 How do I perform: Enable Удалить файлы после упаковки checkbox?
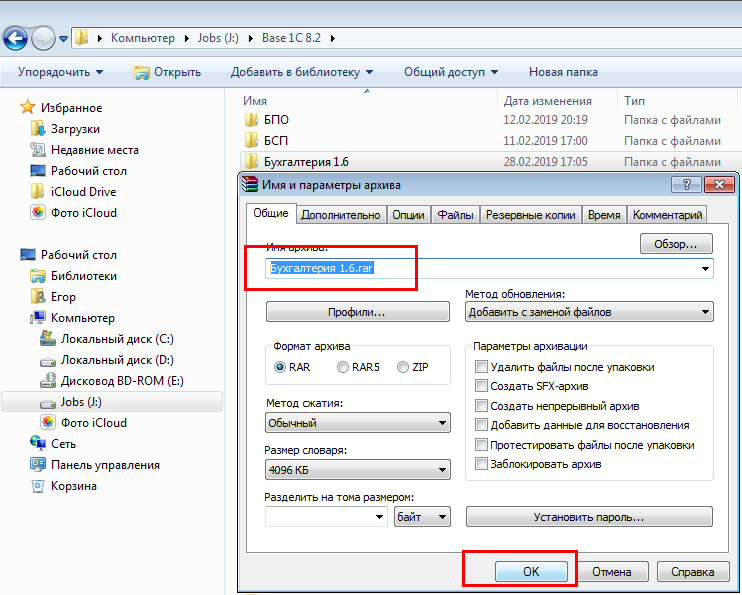482,367
